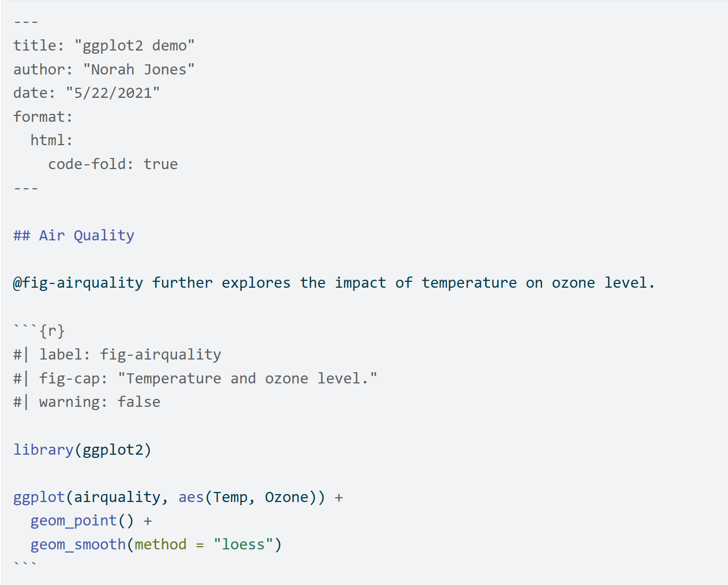Click the @fig-airquality cross-reference
The width and height of the screenshot is (728, 585).
pyautogui.click(x=78, y=283)
